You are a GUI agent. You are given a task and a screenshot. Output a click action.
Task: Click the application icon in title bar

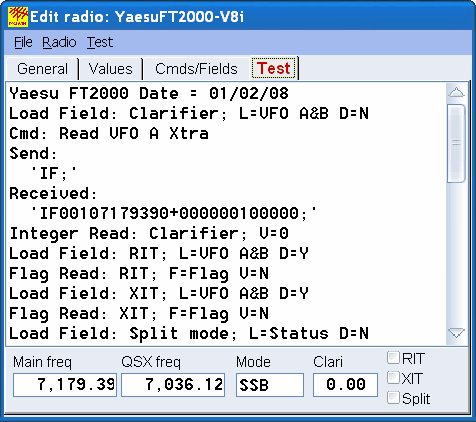[18, 17]
